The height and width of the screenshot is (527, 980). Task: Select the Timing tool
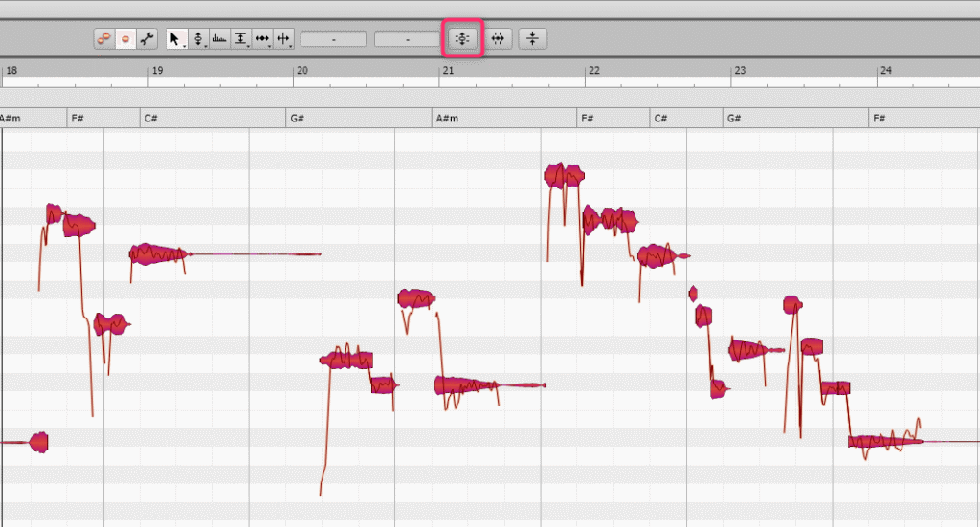pyautogui.click(x=262, y=38)
